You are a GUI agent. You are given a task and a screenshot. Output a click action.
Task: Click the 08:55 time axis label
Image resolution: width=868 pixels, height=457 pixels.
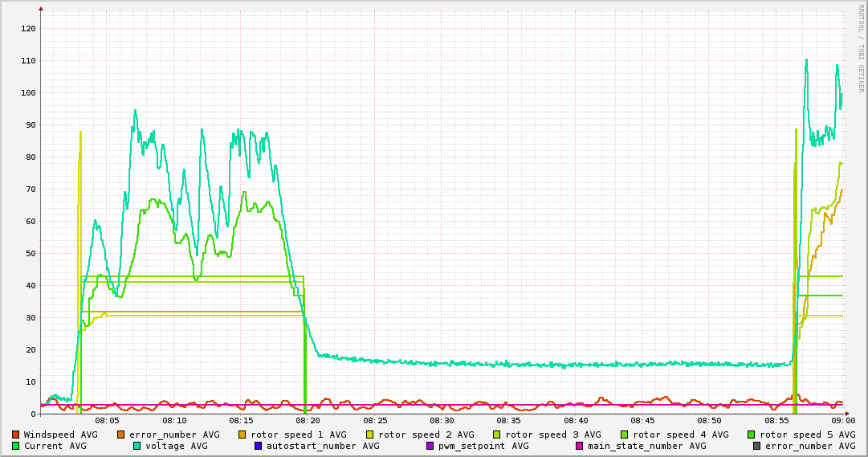pos(776,420)
